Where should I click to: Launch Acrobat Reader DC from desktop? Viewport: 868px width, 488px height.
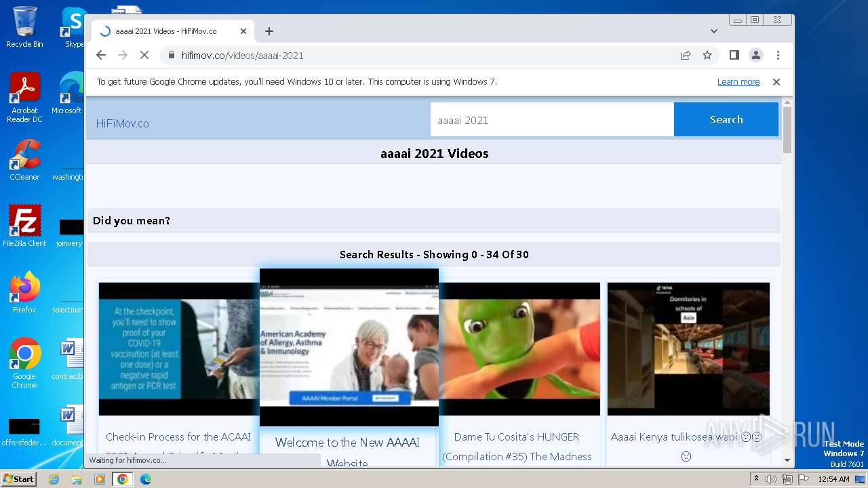pos(24,98)
